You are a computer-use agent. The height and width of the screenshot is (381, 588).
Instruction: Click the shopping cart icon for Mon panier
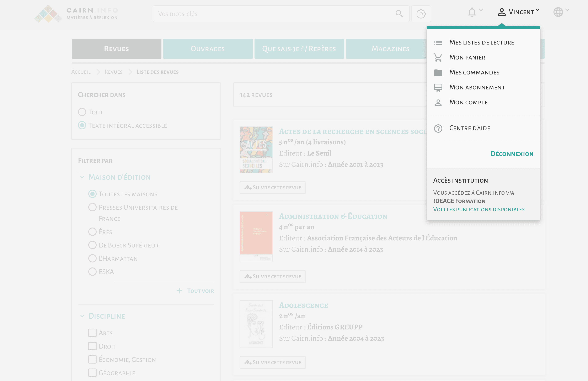click(x=438, y=58)
